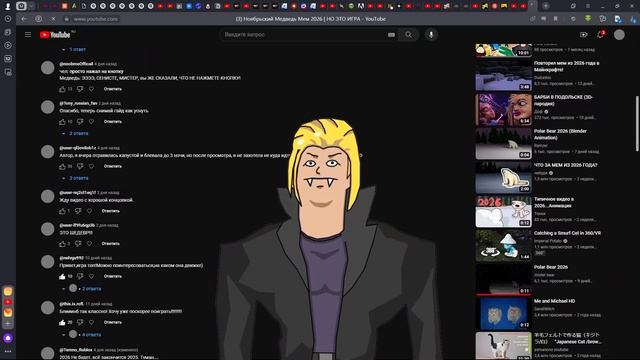Dislike the 'ЧТО НЕ НАЖМЕТЕ КНОПКУ' comment
Image resolution: width=640 pixels, height=360 pixels.
(x=80, y=89)
